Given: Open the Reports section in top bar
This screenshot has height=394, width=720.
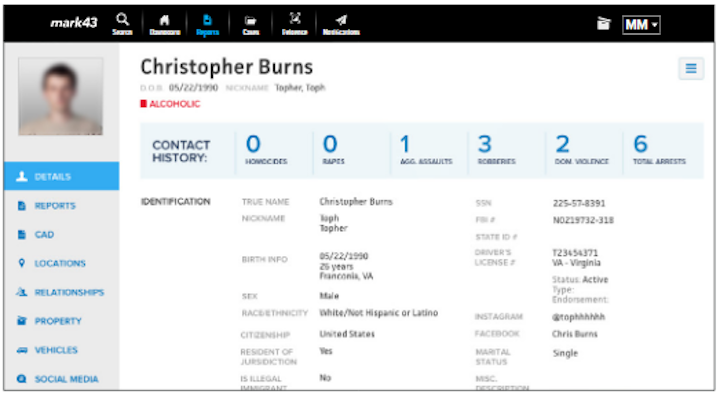Looking at the screenshot, I should [x=208, y=24].
